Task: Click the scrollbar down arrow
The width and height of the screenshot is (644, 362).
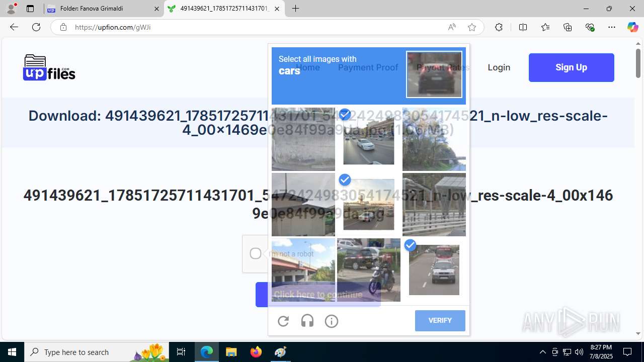Action: coord(638,333)
